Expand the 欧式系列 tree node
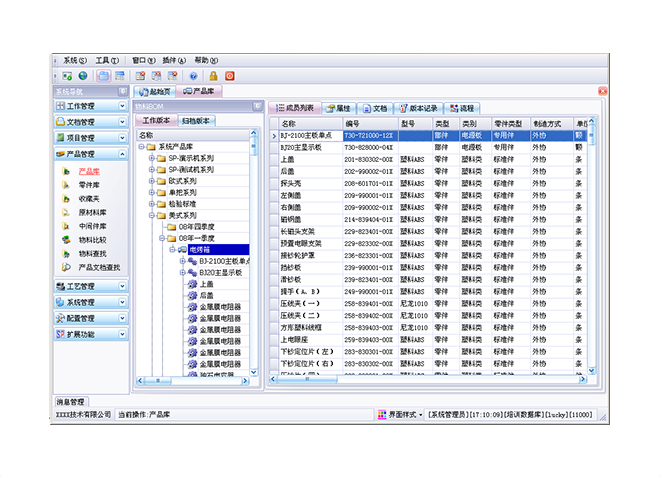 pos(152,181)
